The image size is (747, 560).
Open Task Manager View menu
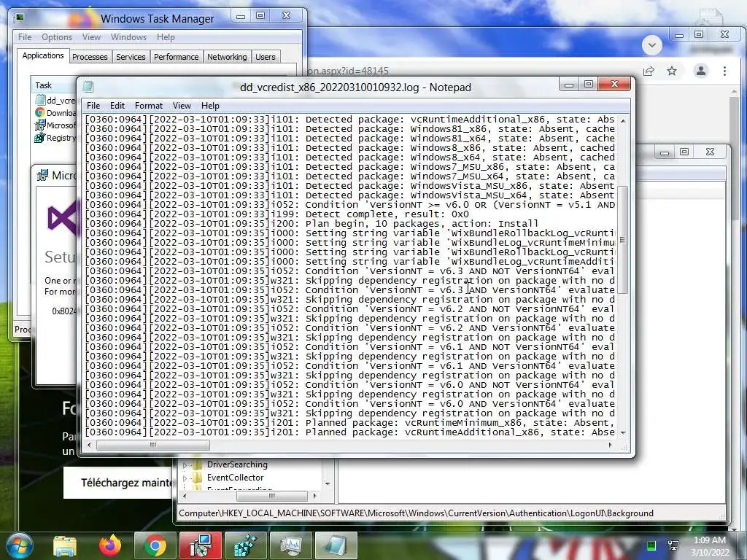click(x=91, y=37)
